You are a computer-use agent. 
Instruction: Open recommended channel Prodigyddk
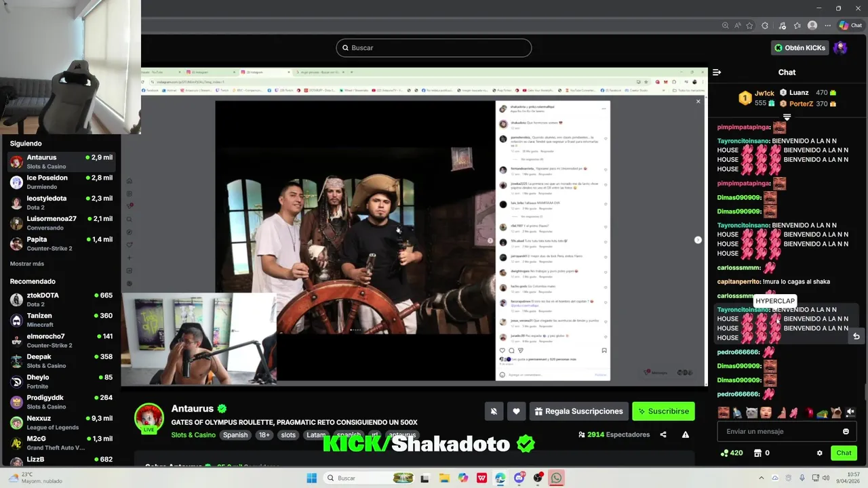click(61, 402)
